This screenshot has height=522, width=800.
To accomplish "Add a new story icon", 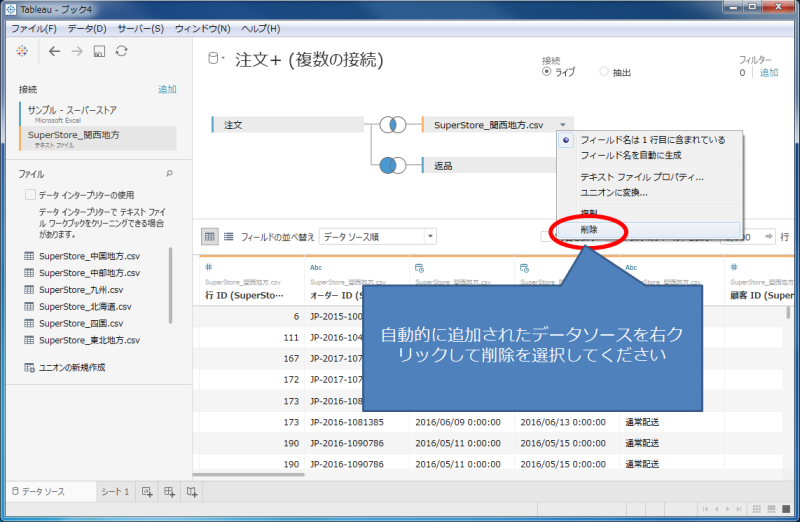I will click(192, 492).
